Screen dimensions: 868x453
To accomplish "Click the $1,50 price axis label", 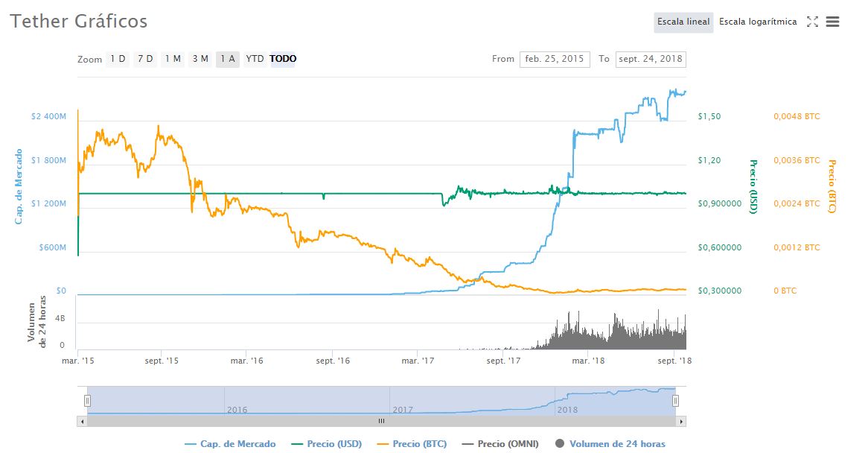I will 709,116.
